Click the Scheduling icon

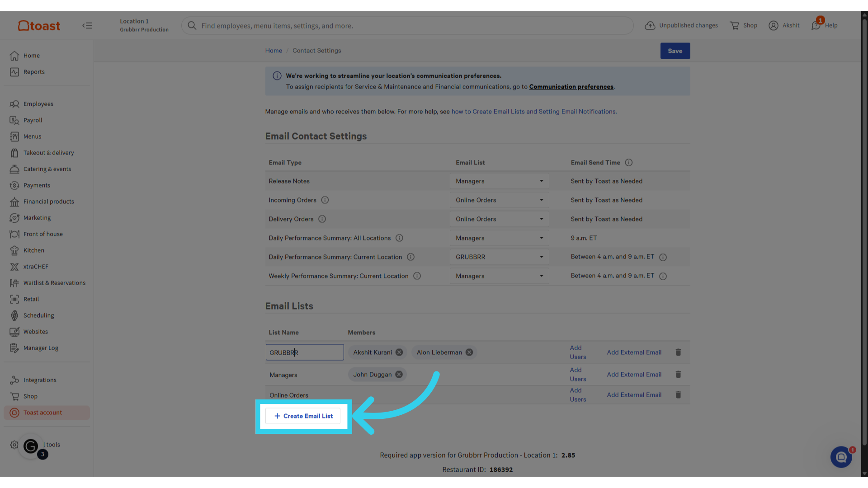click(x=14, y=315)
